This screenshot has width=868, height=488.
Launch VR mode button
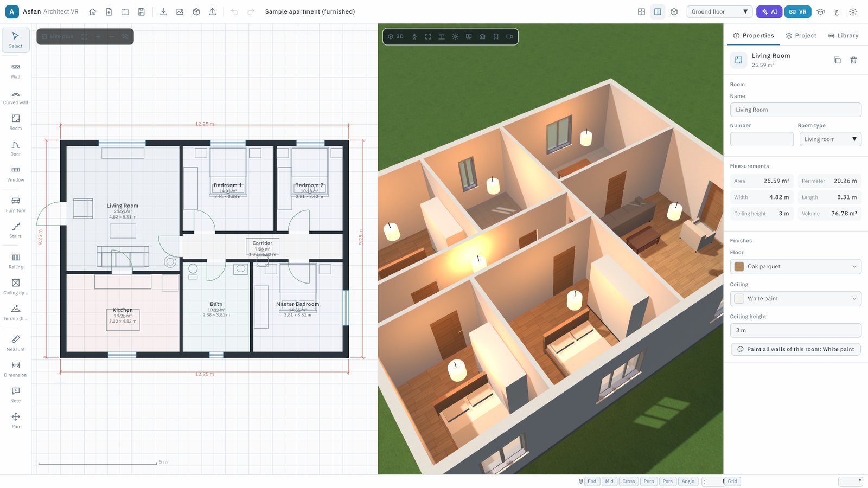[x=798, y=11]
